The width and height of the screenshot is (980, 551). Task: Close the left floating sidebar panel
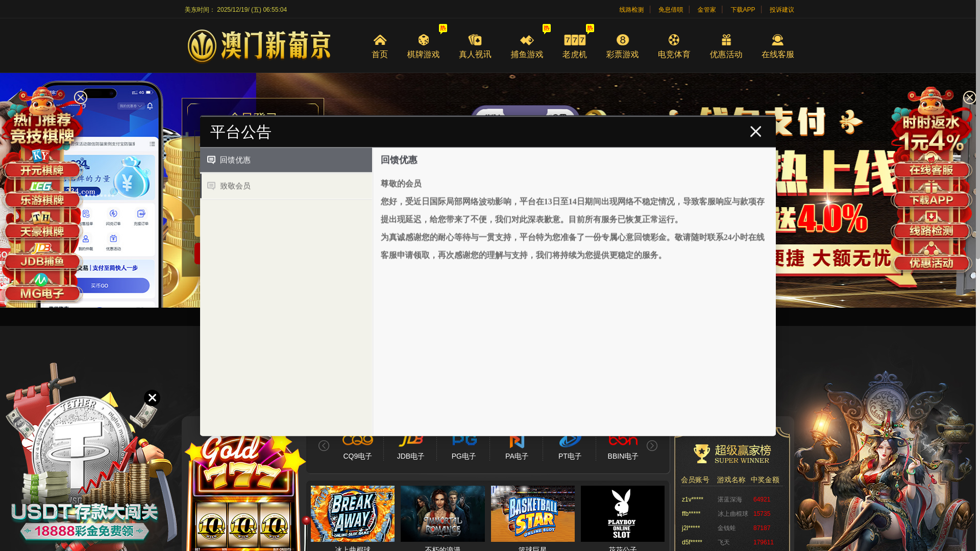point(81,97)
